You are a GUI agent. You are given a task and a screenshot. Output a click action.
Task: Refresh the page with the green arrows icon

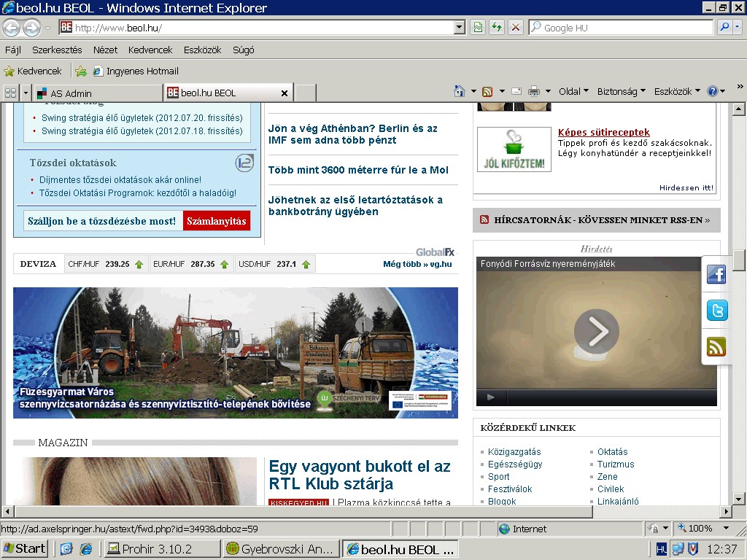496,28
